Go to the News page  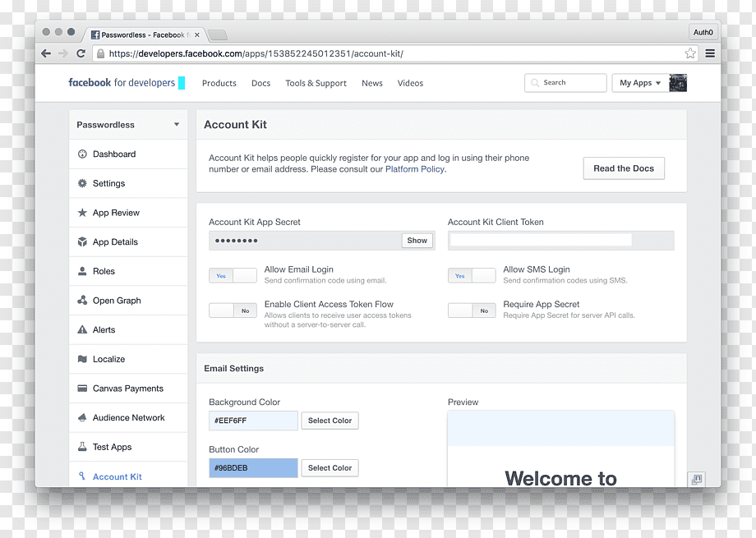pyautogui.click(x=371, y=83)
